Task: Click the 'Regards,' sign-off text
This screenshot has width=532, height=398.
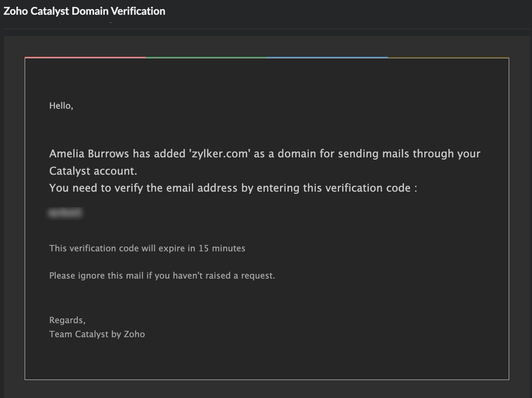Action: [x=67, y=320]
